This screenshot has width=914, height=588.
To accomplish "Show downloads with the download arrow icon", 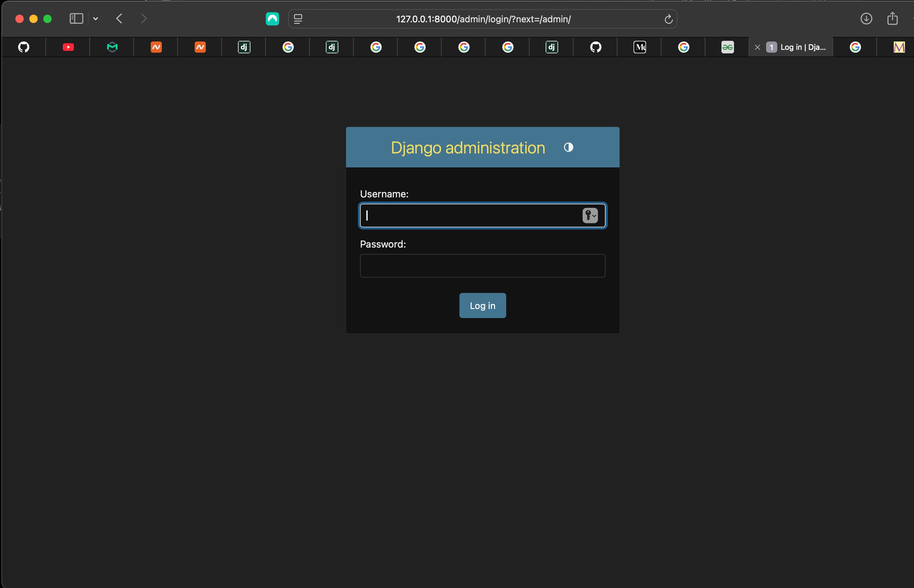I will pyautogui.click(x=866, y=18).
